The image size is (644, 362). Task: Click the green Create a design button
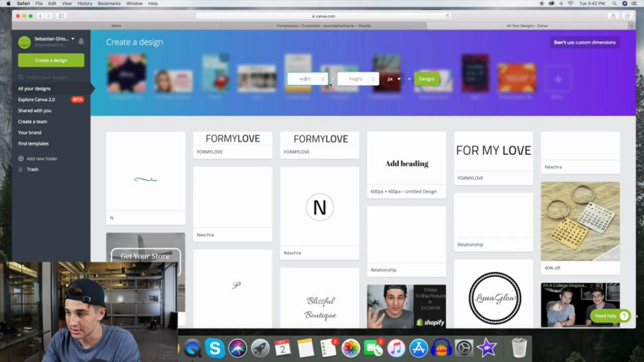click(x=51, y=60)
